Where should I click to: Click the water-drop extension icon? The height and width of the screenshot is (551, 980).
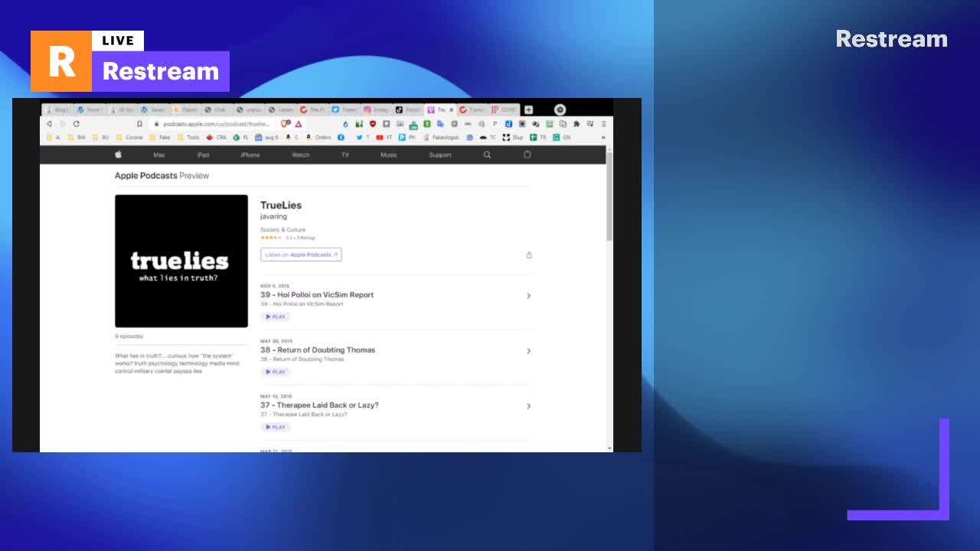pyautogui.click(x=345, y=124)
